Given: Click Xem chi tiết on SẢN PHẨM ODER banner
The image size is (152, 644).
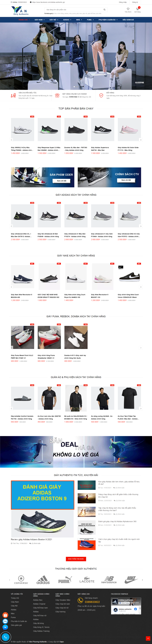Looking at the screenshot, I should (x=62, y=181).
